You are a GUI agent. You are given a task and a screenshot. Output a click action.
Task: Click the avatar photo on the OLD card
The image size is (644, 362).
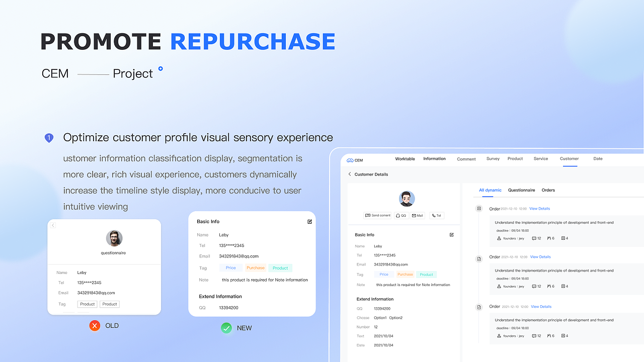tap(114, 238)
